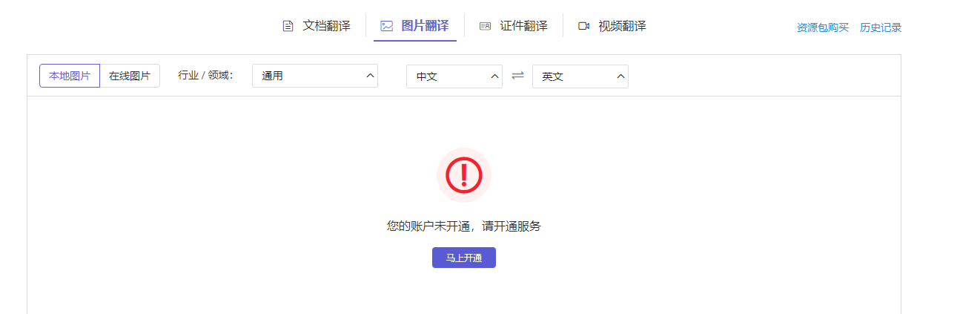
Task: Click the 行业 / 领域 label
Action: [205, 76]
